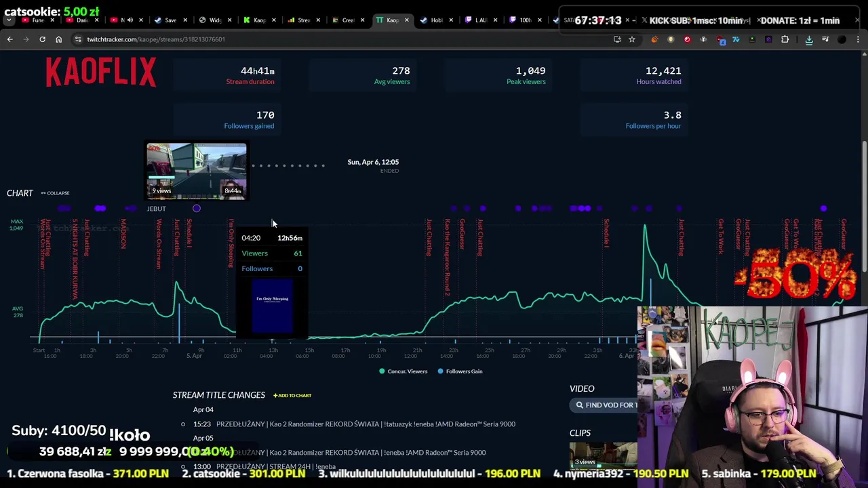This screenshot has width=868, height=488.
Task: Open the red circular extension icon
Action: 687,39
